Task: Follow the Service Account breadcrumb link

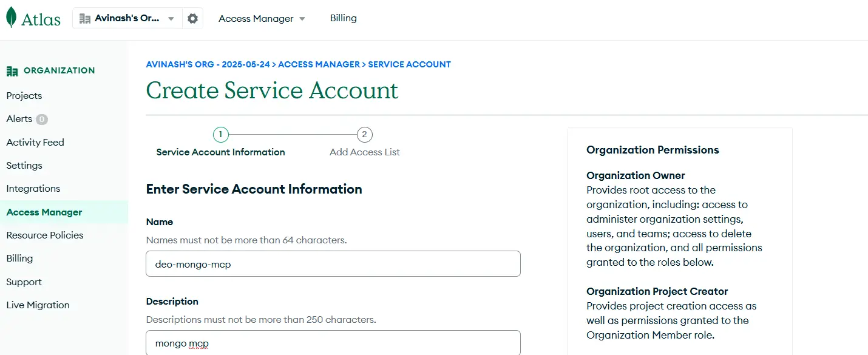Action: click(x=410, y=64)
